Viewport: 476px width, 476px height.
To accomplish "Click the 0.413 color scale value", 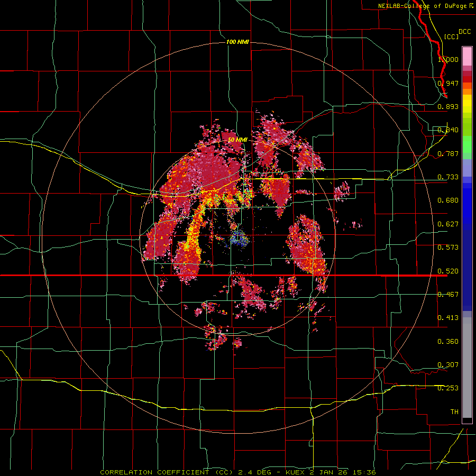I will (x=448, y=318).
